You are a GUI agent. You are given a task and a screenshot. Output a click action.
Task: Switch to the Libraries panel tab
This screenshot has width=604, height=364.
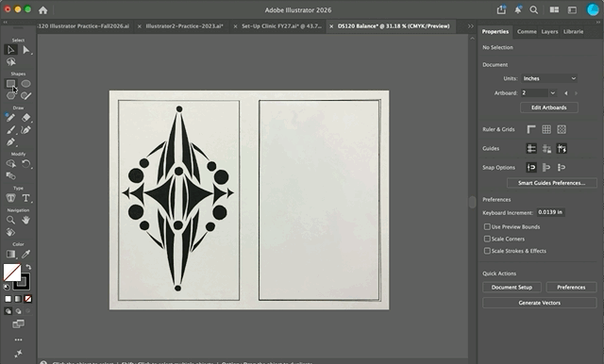(x=573, y=31)
